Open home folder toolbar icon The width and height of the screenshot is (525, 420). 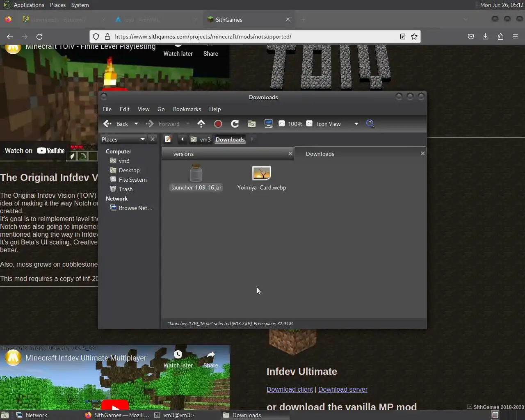252,124
